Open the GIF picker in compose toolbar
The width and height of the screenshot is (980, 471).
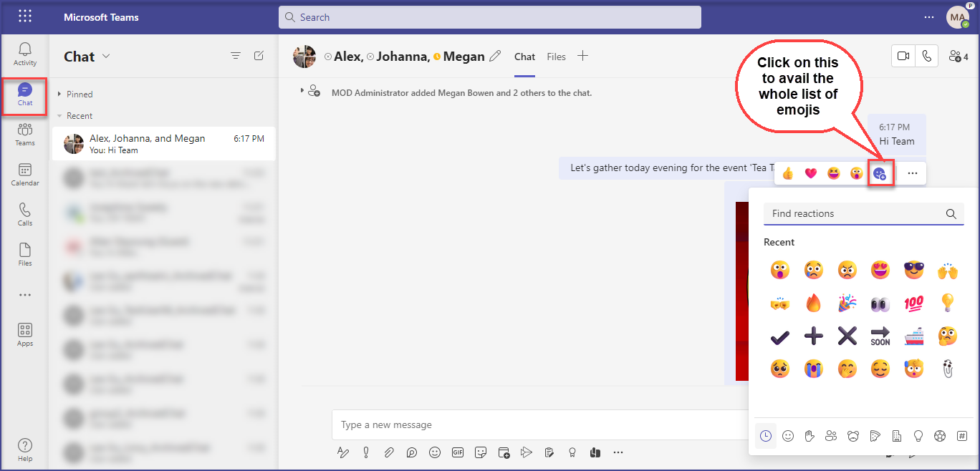click(x=458, y=452)
